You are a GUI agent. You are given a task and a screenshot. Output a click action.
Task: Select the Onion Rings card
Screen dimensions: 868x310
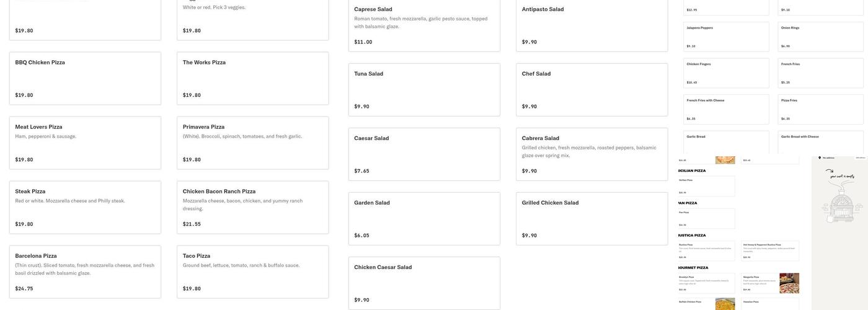click(820, 37)
